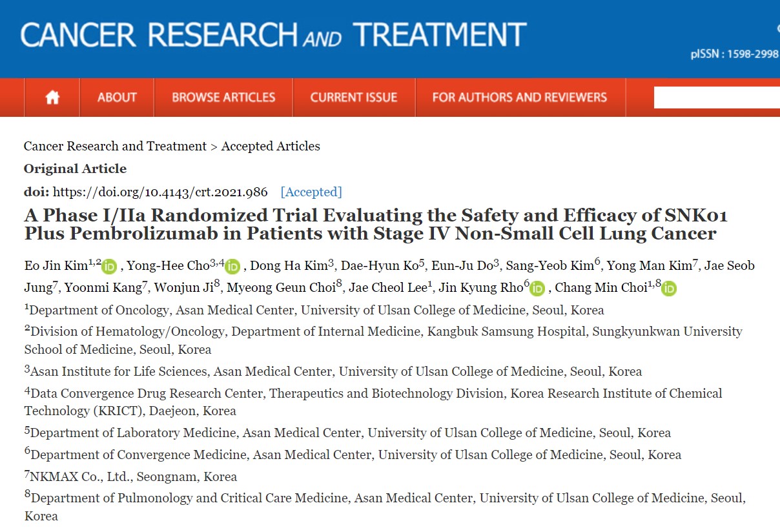Open Jin Kyung Rho's ORCID icon
This screenshot has height=532, width=780.
[537, 288]
